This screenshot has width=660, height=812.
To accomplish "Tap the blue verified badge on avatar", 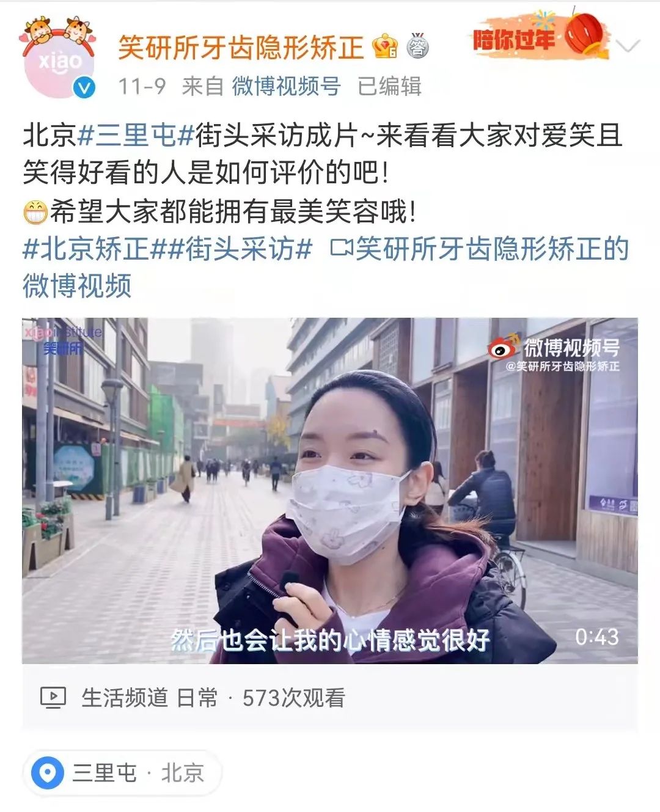I will [x=85, y=88].
